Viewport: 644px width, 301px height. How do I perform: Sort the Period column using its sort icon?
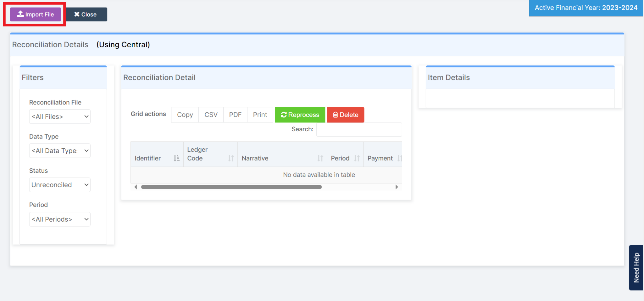click(357, 158)
